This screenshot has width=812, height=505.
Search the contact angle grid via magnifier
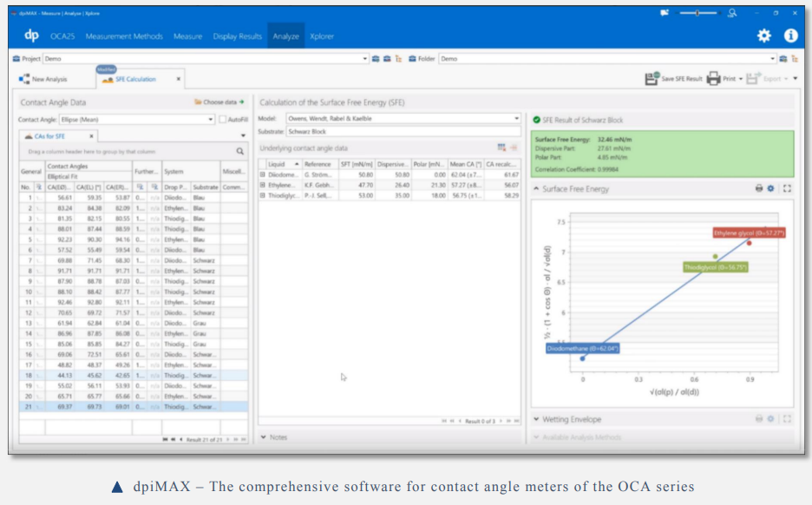pyautogui.click(x=239, y=151)
